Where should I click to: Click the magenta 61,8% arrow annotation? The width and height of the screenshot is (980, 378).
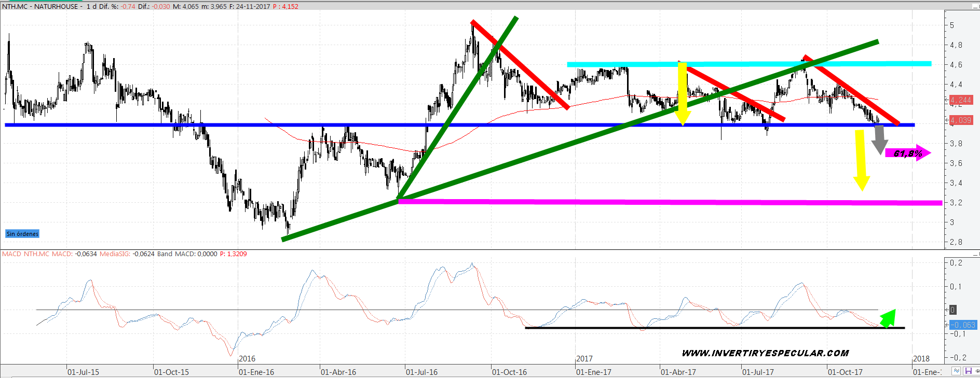point(907,153)
